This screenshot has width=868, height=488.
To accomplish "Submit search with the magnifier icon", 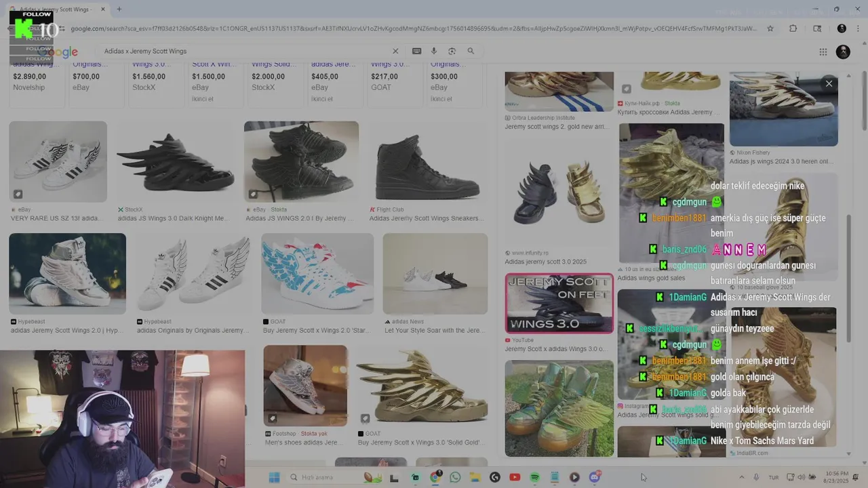I will tap(471, 51).
